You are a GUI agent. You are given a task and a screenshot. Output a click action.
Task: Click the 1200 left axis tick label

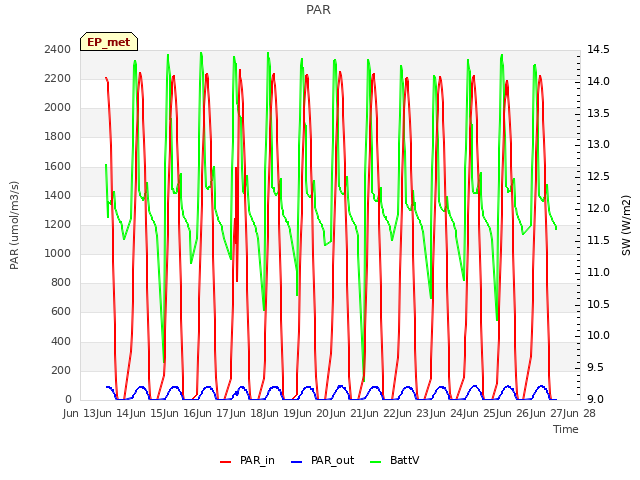tap(58, 224)
